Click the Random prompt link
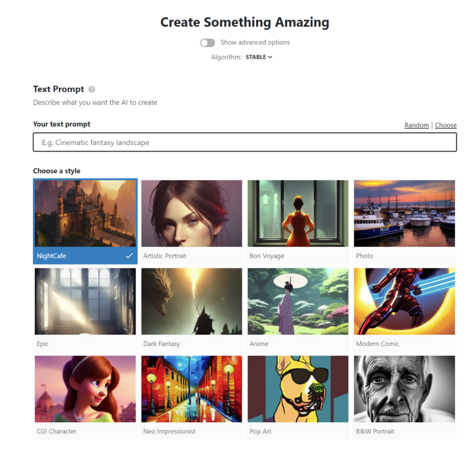Screen dimensions: 476x449 coord(416,125)
